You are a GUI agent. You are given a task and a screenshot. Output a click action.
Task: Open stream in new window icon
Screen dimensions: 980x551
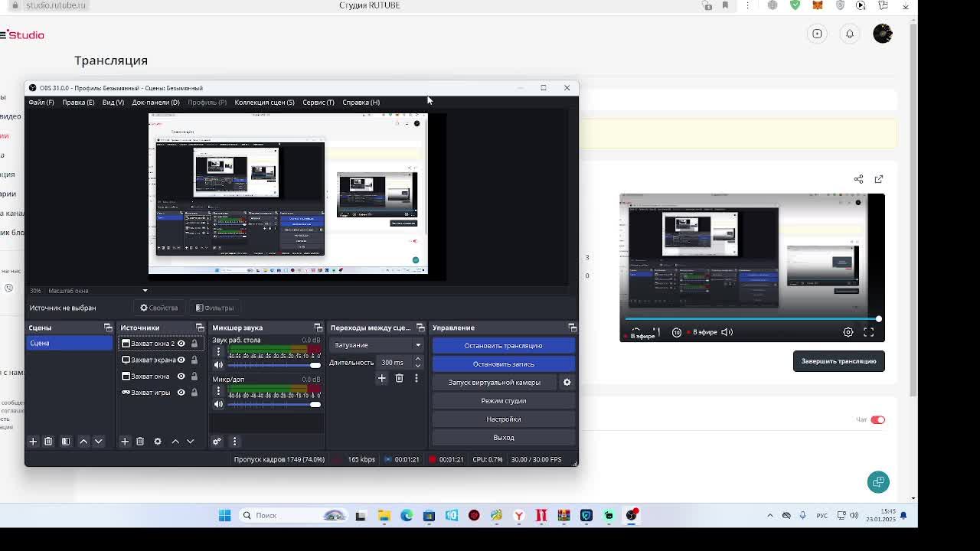click(x=879, y=179)
